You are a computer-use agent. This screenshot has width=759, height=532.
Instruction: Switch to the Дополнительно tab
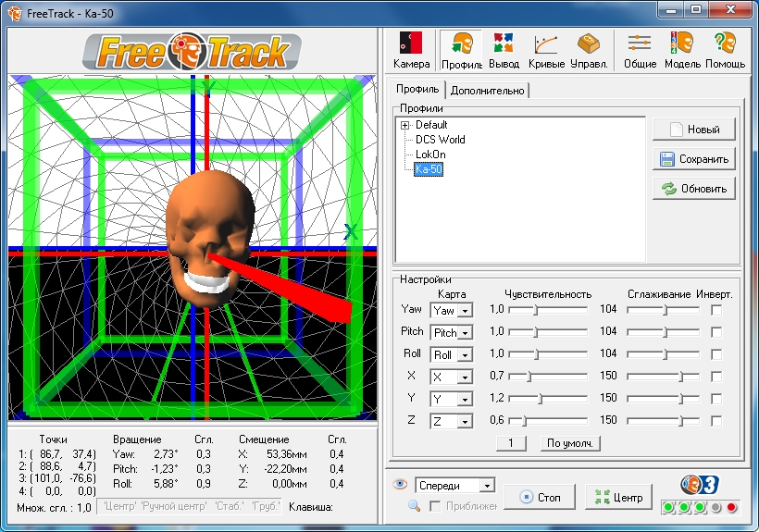[487, 91]
